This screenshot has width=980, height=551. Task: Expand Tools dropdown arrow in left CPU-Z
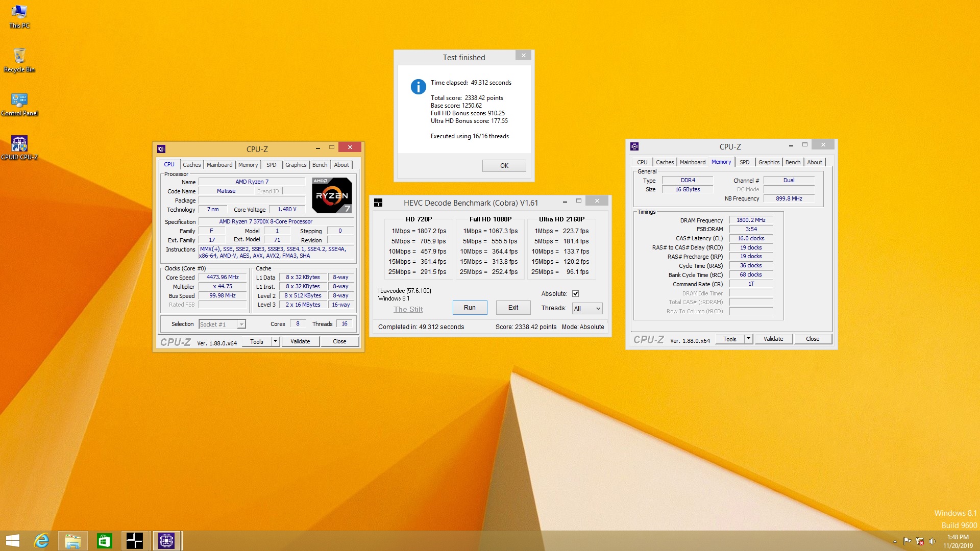point(276,341)
